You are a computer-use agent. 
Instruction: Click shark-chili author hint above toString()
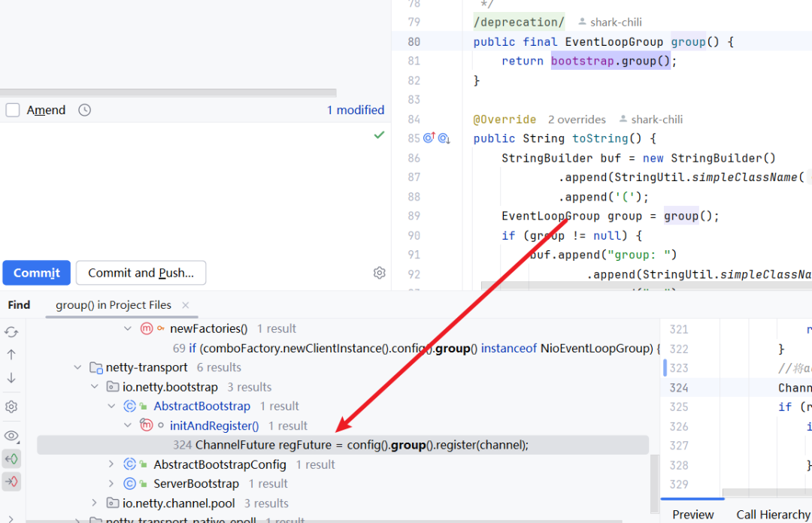pos(651,119)
